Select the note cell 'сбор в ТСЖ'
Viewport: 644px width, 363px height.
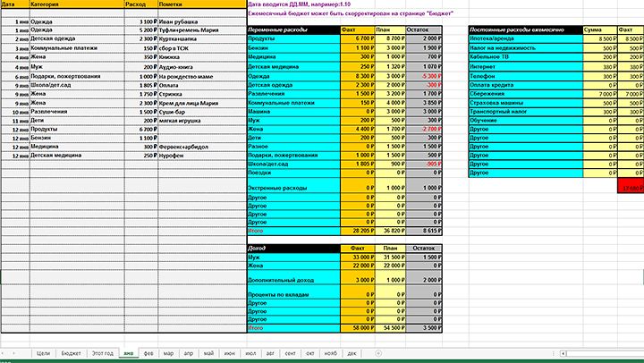pyautogui.click(x=202, y=48)
